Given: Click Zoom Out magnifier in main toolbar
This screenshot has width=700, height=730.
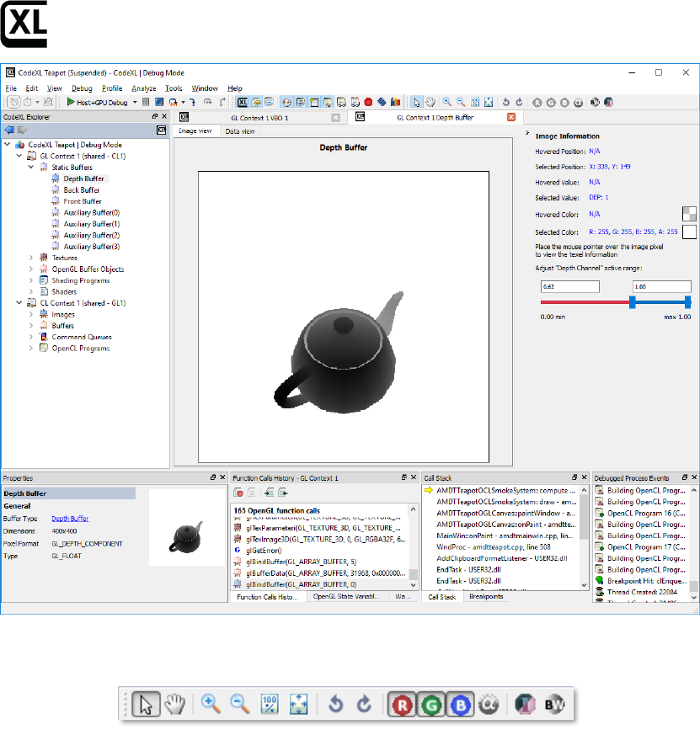Looking at the screenshot, I should 461,102.
